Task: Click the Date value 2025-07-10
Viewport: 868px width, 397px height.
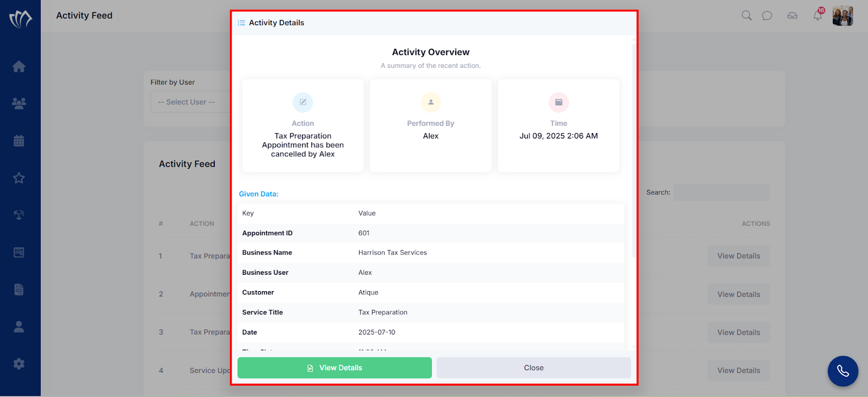Action: [377, 332]
